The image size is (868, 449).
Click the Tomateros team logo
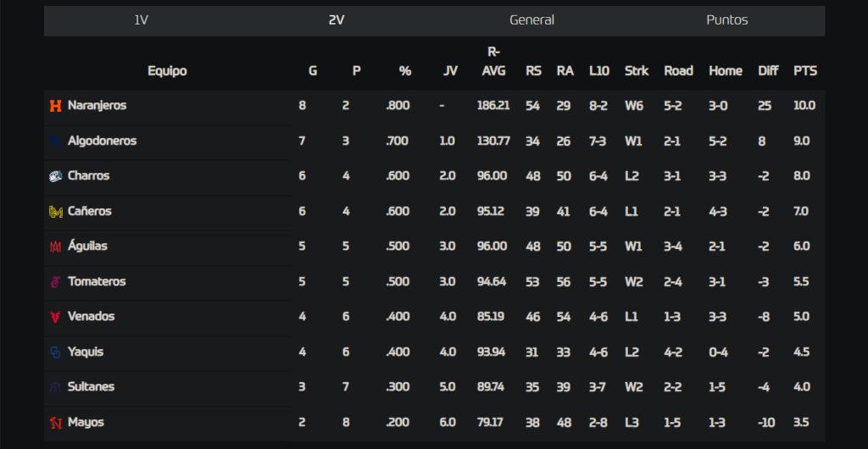tap(55, 282)
